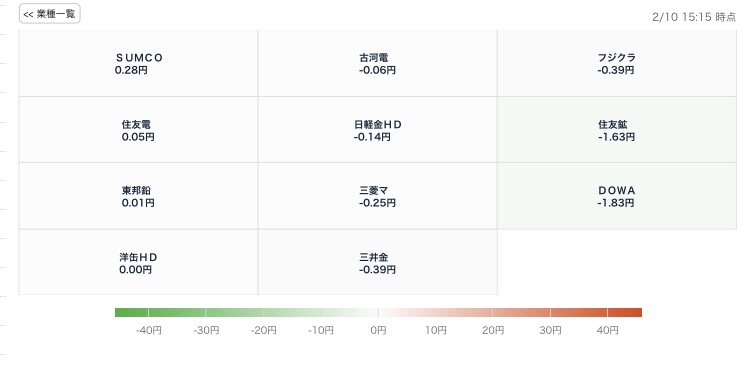Select the 三井金 cell
Screen dimensions: 750x366
(377, 262)
